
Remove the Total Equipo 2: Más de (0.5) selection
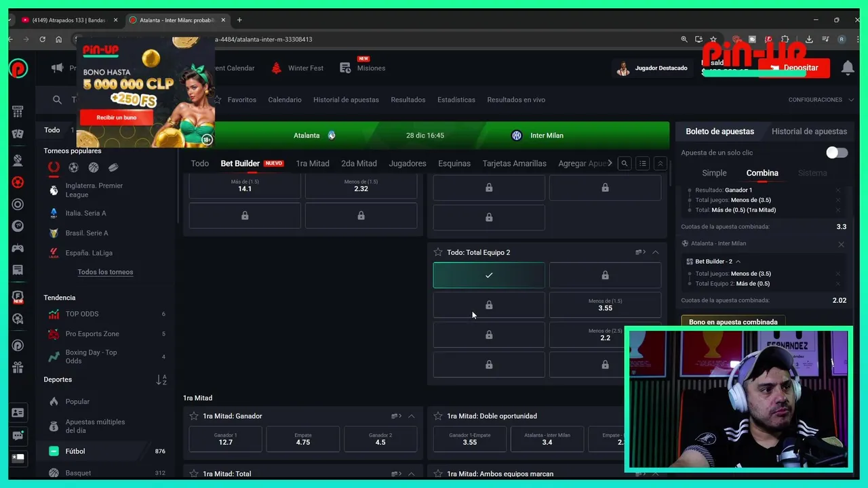[838, 283]
